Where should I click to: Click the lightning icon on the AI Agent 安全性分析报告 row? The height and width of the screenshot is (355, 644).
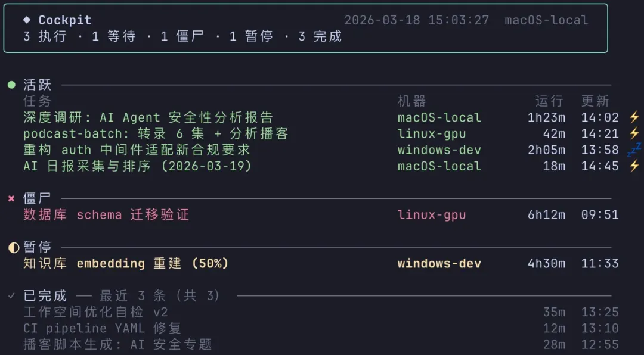(634, 117)
